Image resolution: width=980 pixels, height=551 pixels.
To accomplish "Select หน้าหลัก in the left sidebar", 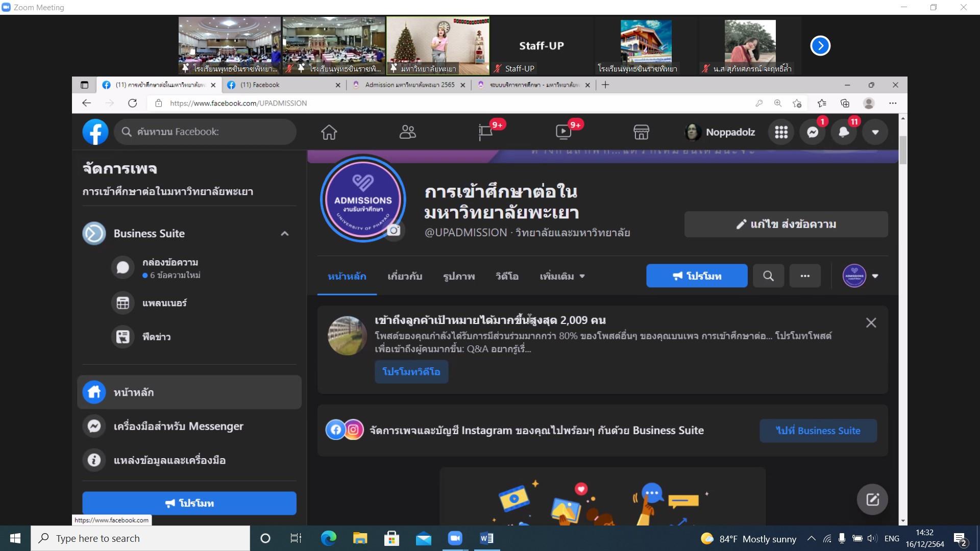I will [x=189, y=392].
